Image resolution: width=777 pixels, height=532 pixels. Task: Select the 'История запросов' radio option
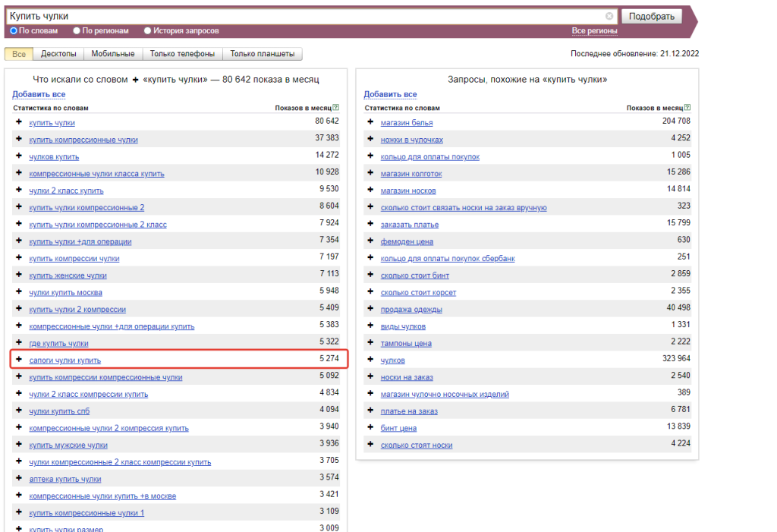147,31
